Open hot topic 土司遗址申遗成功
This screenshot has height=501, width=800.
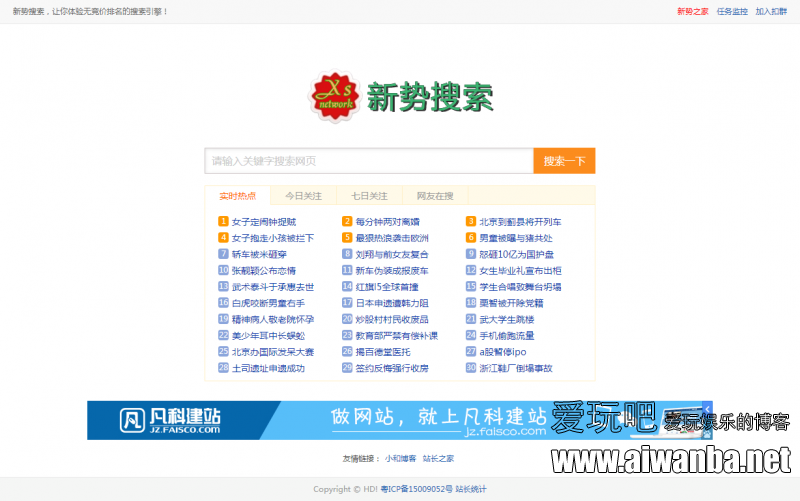(268, 369)
